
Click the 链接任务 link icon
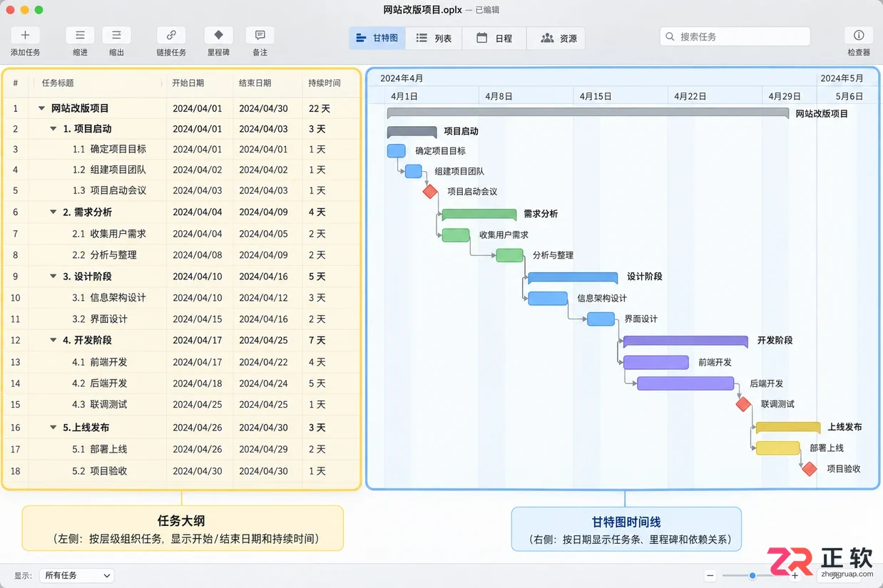[x=171, y=35]
